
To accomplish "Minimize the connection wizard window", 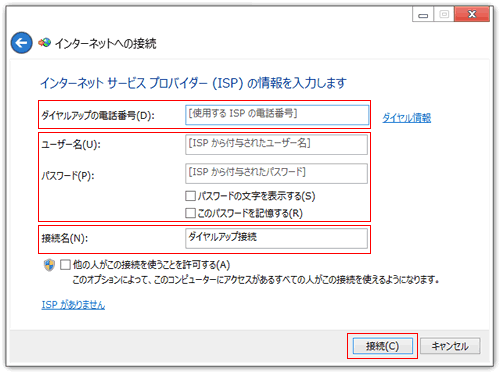I will [x=423, y=14].
